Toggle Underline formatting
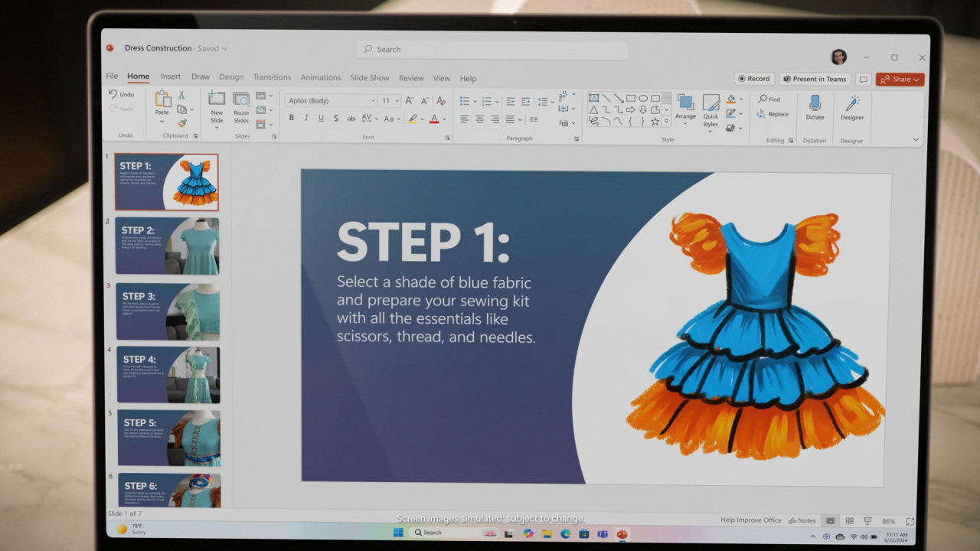The image size is (980, 551). (x=321, y=119)
